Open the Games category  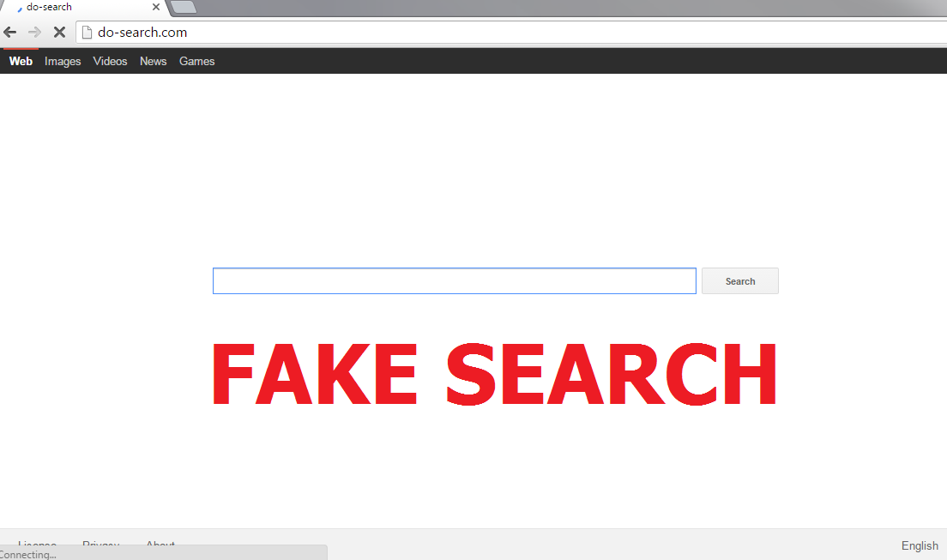click(197, 61)
